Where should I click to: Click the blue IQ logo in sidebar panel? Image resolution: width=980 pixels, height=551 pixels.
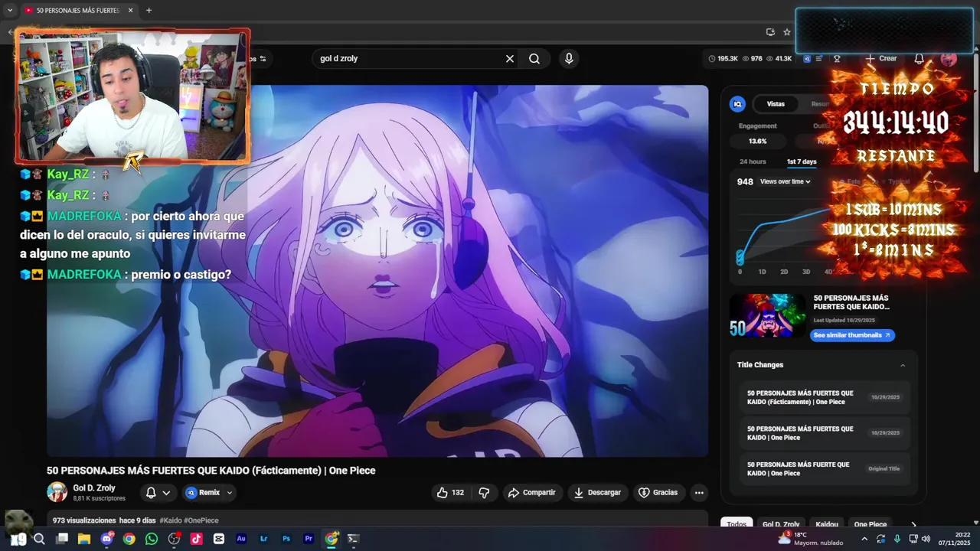(738, 104)
